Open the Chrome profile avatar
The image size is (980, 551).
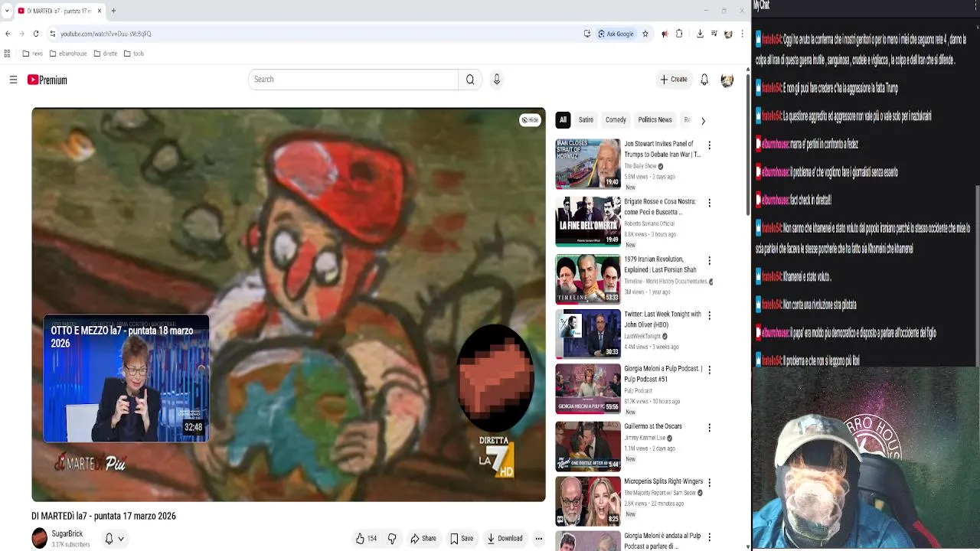[728, 34]
